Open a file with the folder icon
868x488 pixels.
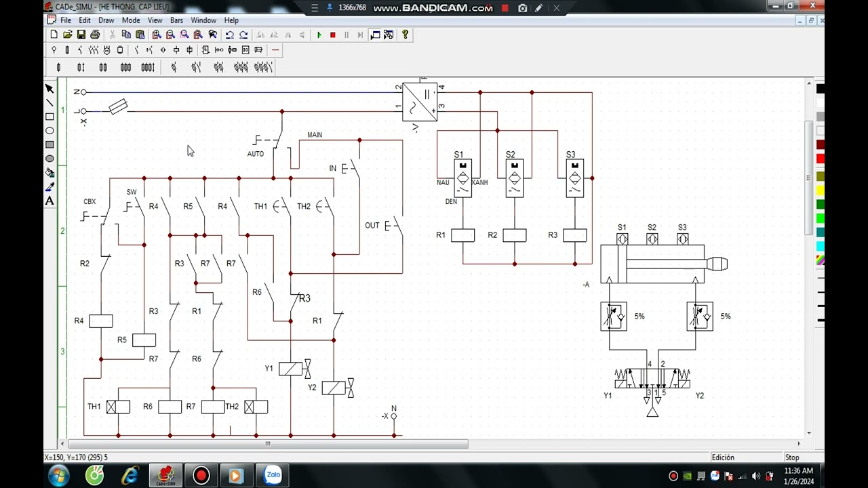[67, 35]
